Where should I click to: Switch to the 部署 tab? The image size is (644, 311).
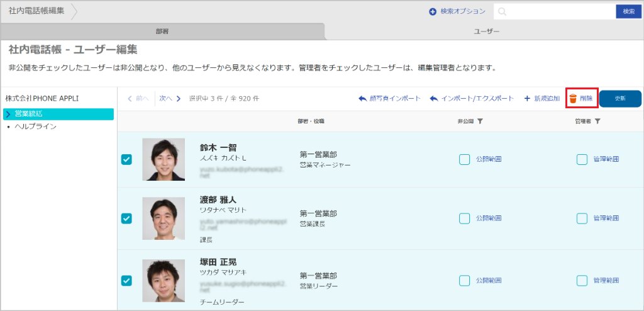pyautogui.click(x=162, y=31)
